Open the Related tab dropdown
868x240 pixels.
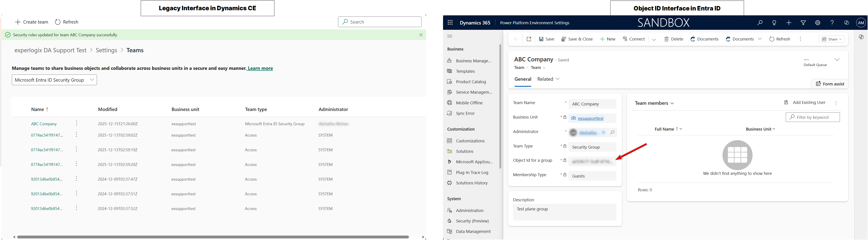pyautogui.click(x=548, y=79)
